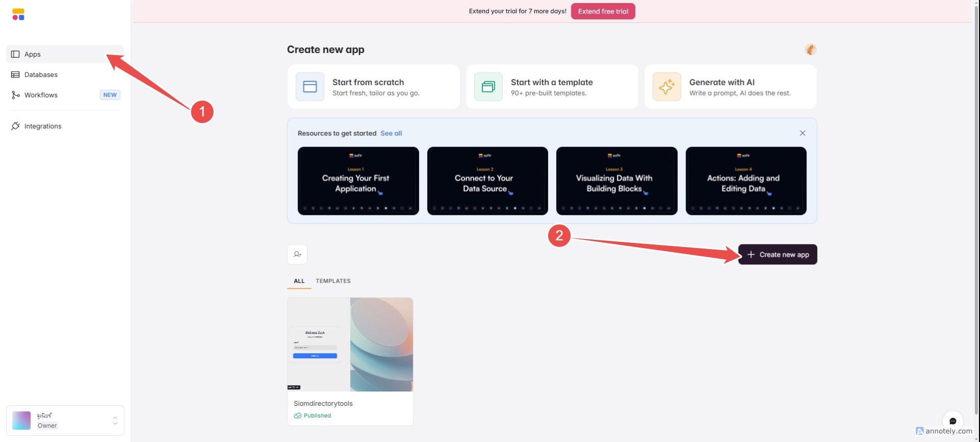
Task: Open the chat support bubble
Action: coord(952,421)
